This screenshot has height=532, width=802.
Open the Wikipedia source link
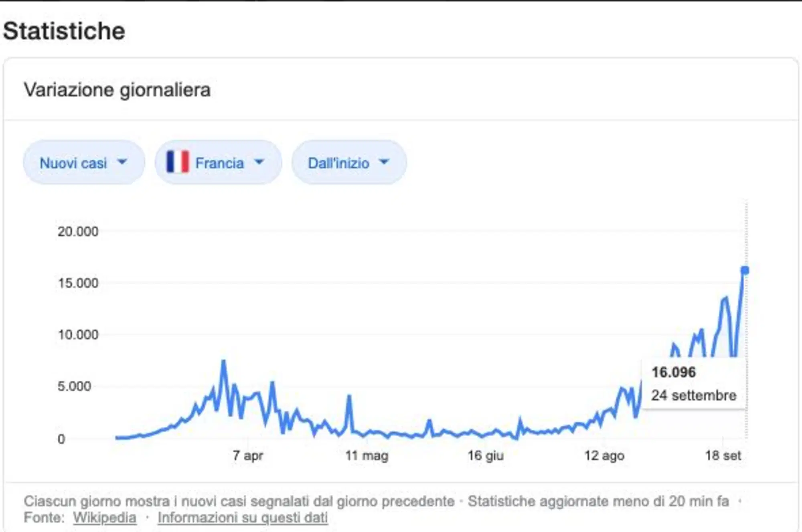(104, 518)
